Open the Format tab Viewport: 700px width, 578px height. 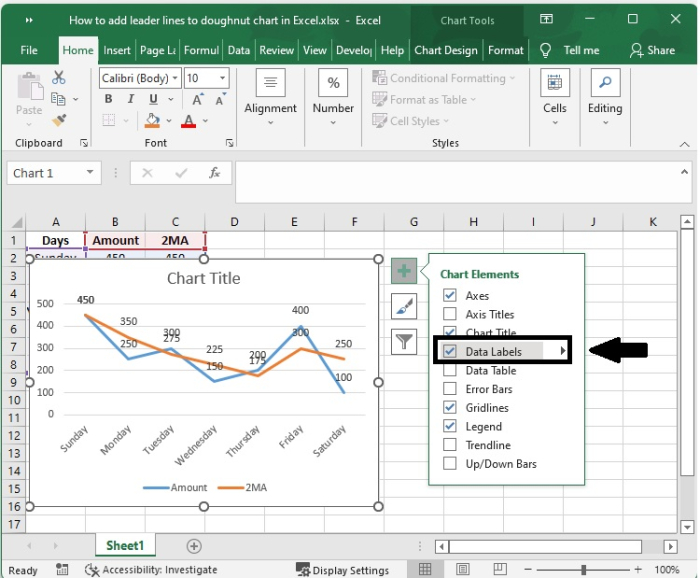(x=506, y=50)
